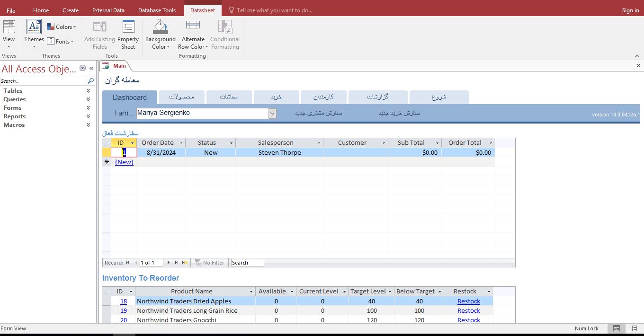This screenshot has width=644, height=336.
Task: Go to last record in navigator
Action: tap(177, 263)
